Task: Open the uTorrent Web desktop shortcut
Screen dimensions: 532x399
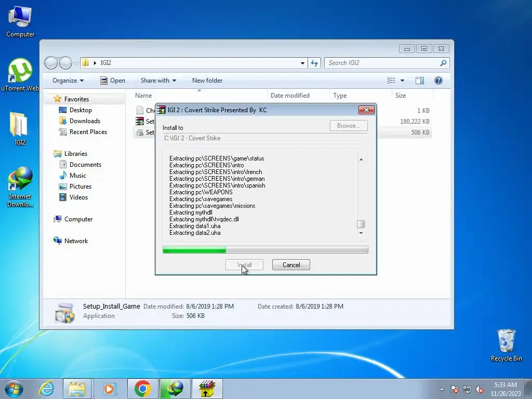Action: pos(20,75)
